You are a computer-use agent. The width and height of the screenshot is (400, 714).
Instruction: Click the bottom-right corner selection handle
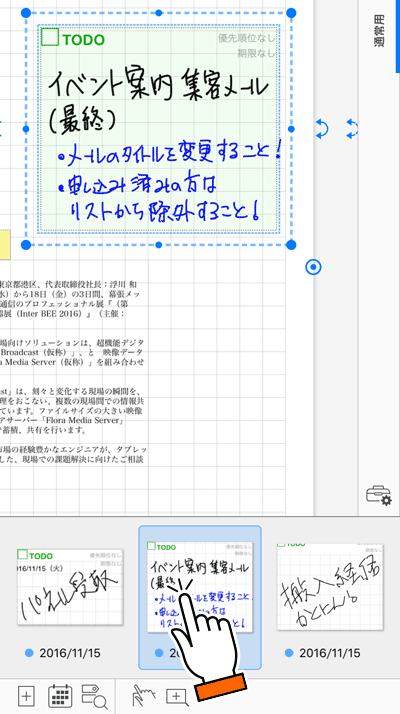[292, 245]
